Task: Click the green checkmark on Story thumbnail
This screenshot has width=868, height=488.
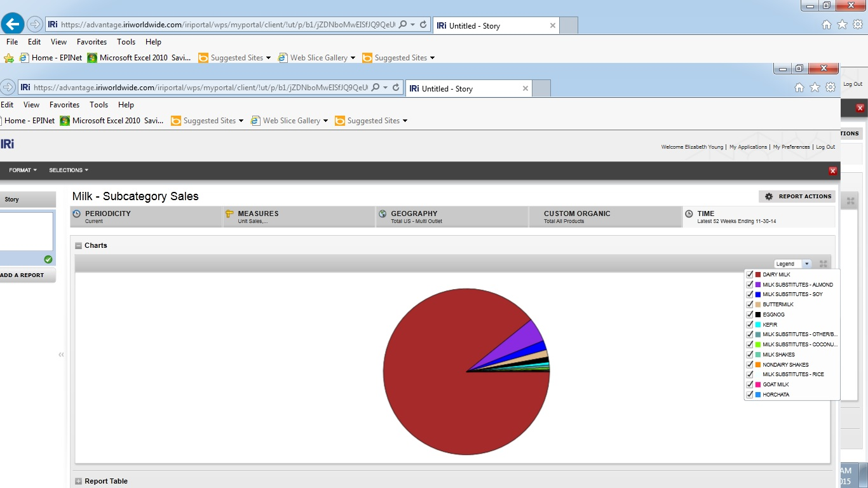Action: pyautogui.click(x=48, y=259)
